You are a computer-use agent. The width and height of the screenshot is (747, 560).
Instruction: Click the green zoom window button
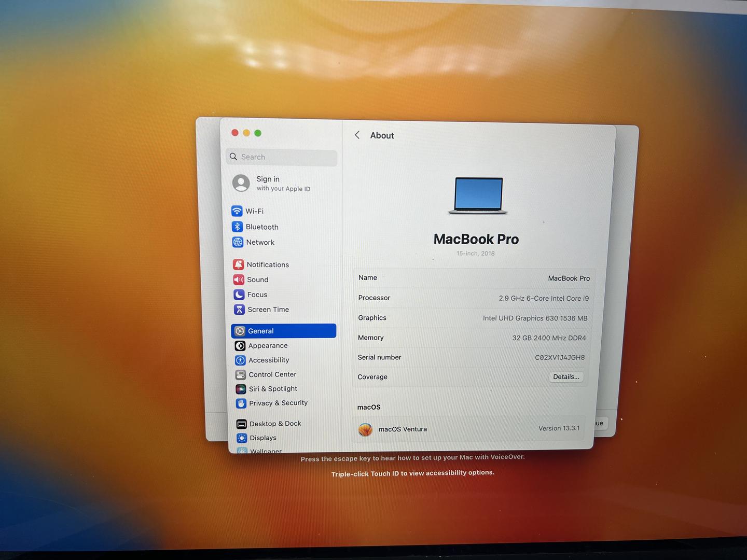(258, 133)
